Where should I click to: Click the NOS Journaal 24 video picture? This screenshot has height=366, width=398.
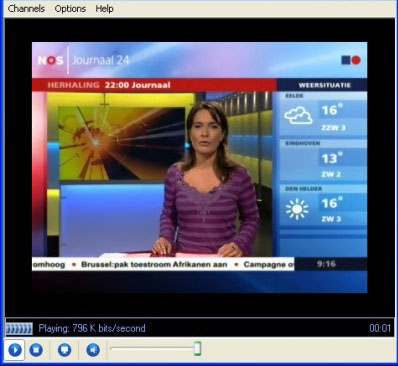click(x=200, y=167)
